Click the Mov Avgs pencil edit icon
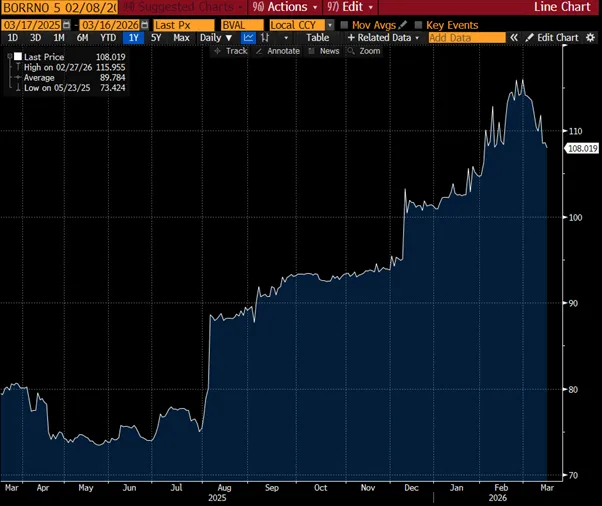This screenshot has width=602, height=506. tap(403, 24)
